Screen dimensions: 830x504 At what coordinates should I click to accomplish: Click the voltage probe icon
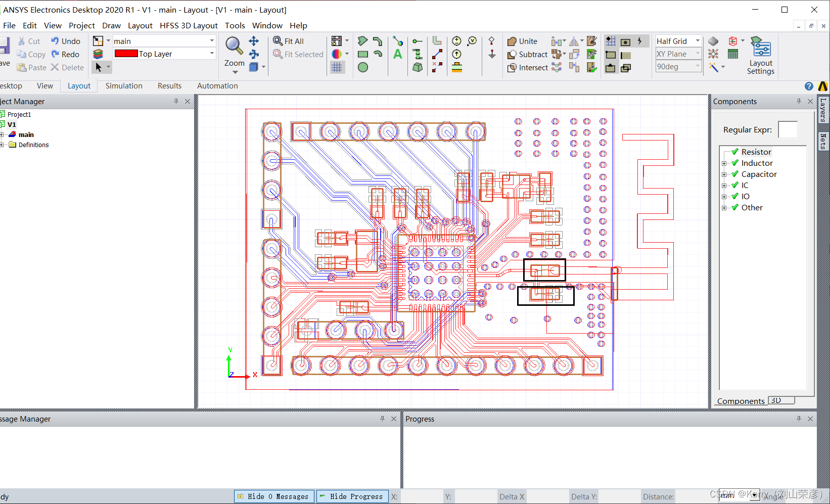click(x=472, y=41)
